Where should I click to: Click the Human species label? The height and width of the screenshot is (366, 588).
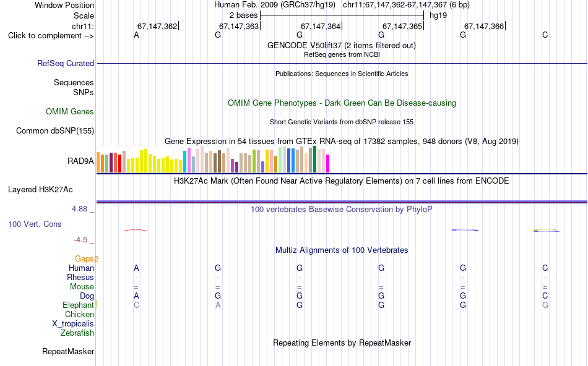click(81, 268)
